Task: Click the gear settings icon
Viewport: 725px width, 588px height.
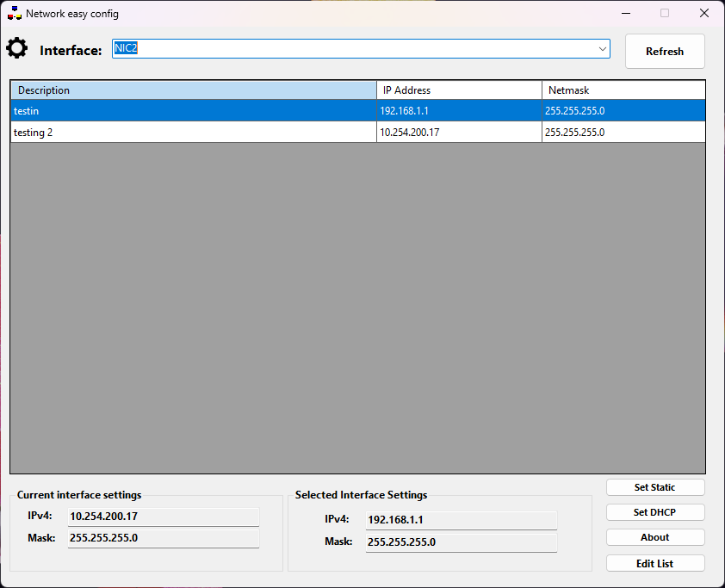Action: (x=17, y=48)
